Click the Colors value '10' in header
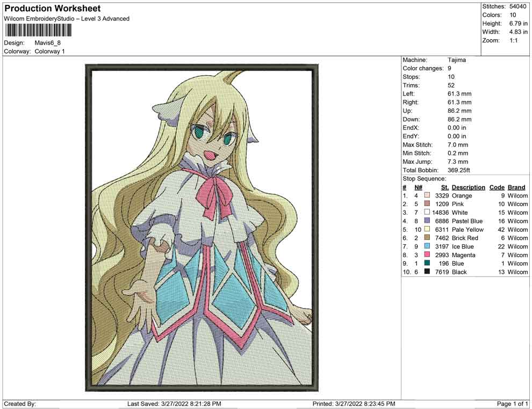The height and width of the screenshot is (409, 532). click(x=513, y=15)
